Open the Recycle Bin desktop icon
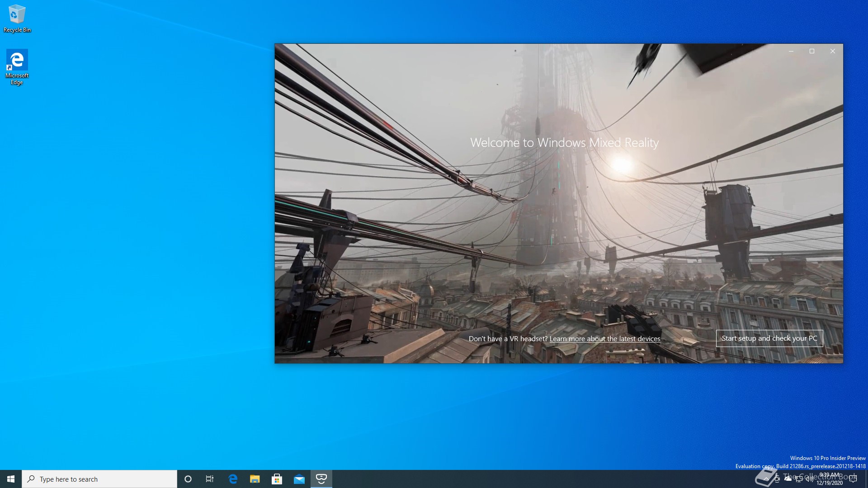 click(17, 19)
